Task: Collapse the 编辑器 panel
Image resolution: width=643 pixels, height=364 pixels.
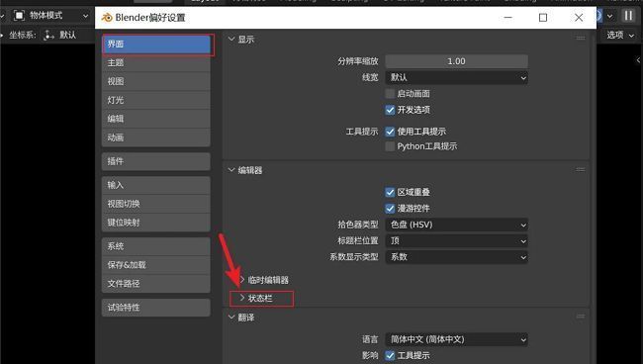Action: pos(231,170)
